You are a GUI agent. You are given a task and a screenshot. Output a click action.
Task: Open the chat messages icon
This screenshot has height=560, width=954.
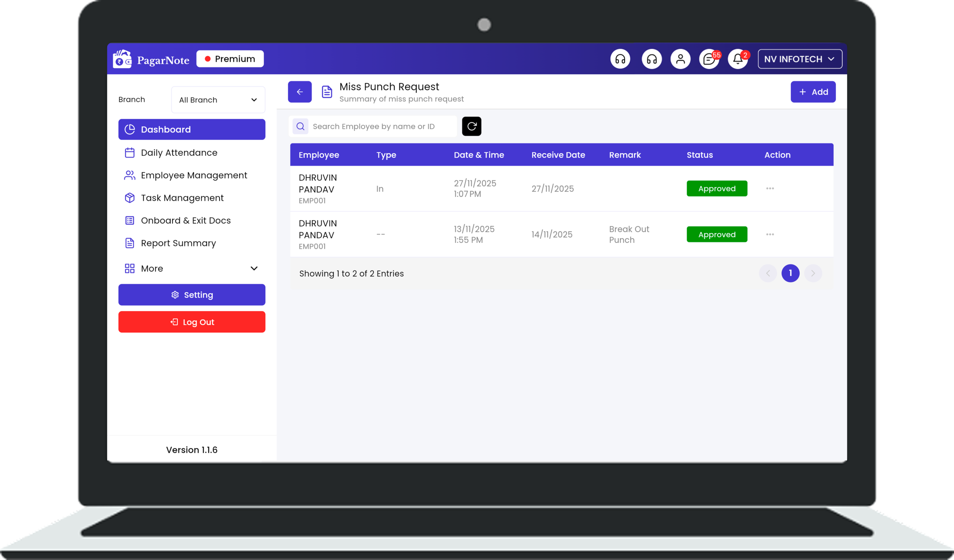tap(709, 59)
